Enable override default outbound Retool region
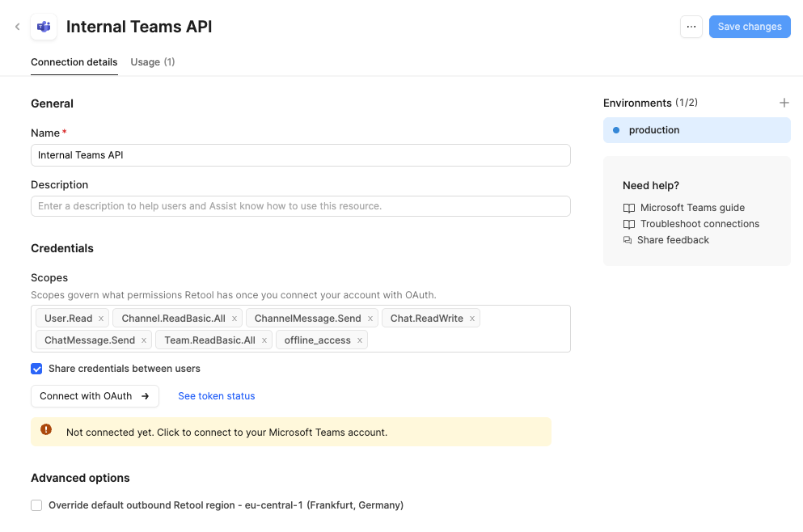Viewport: 803px width, 532px height. point(36,505)
